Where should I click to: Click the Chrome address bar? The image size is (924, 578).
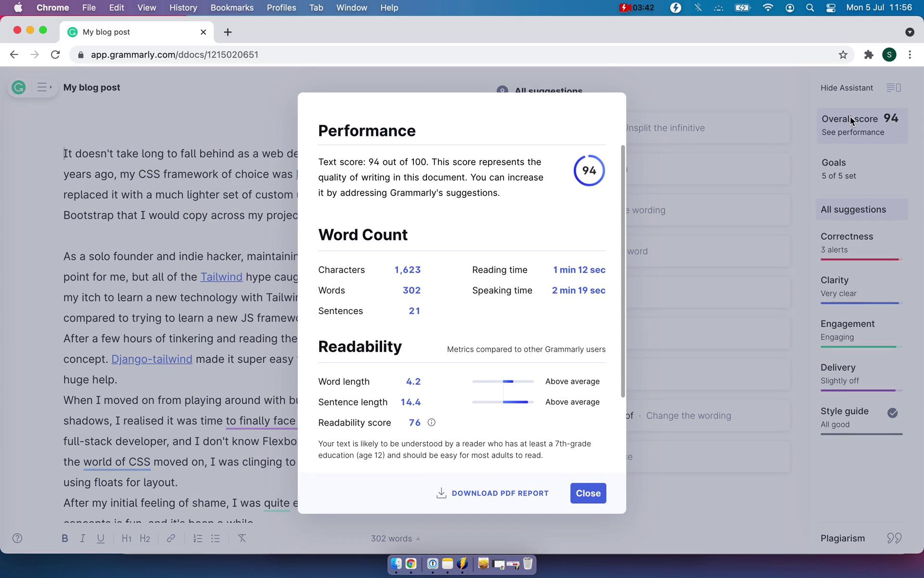pyautogui.click(x=462, y=55)
